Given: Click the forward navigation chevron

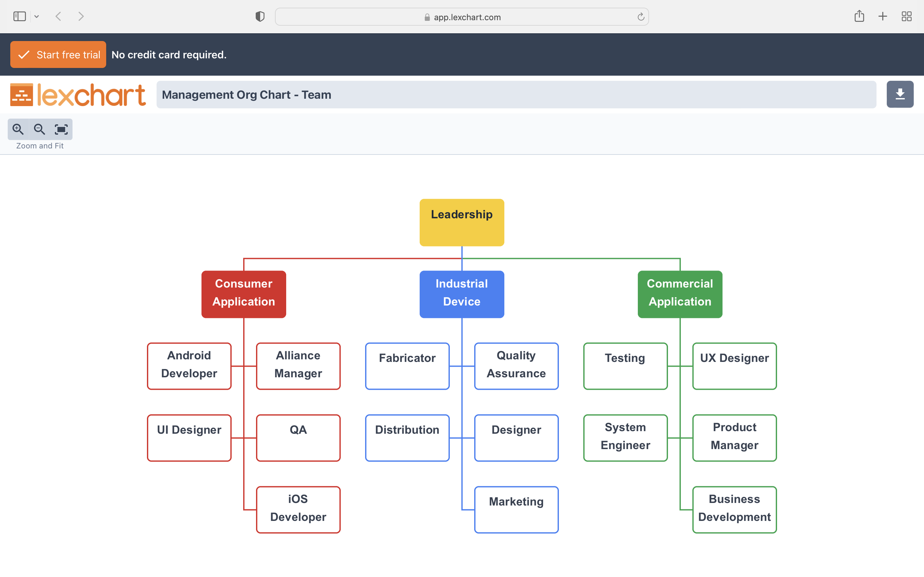Looking at the screenshot, I should click(81, 16).
